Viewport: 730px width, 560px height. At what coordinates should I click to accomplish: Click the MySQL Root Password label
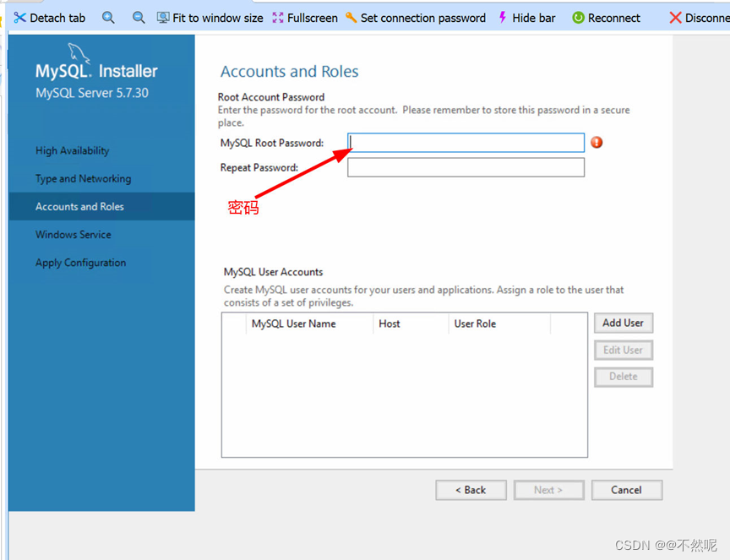point(272,143)
